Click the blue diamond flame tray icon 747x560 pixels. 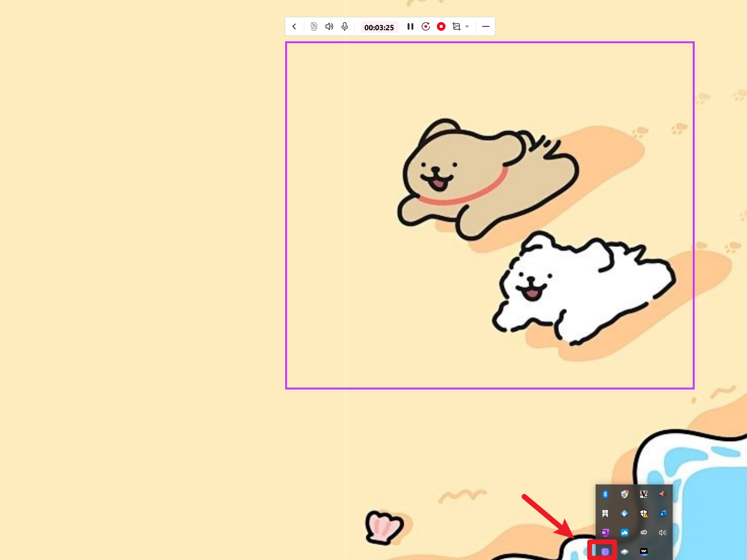pos(625,513)
